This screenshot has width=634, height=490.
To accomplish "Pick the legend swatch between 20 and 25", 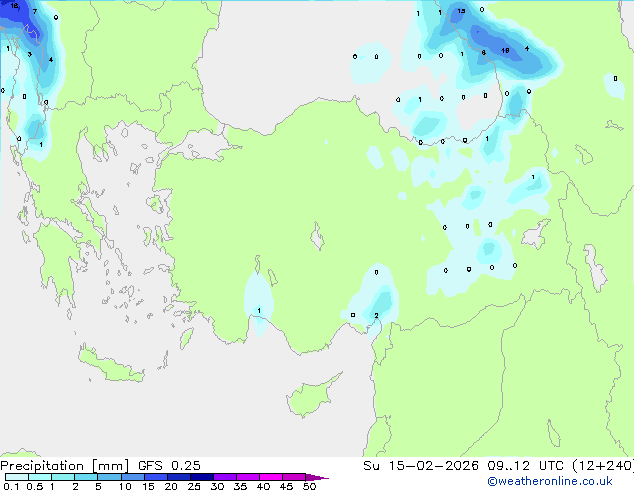I will pos(179,477).
